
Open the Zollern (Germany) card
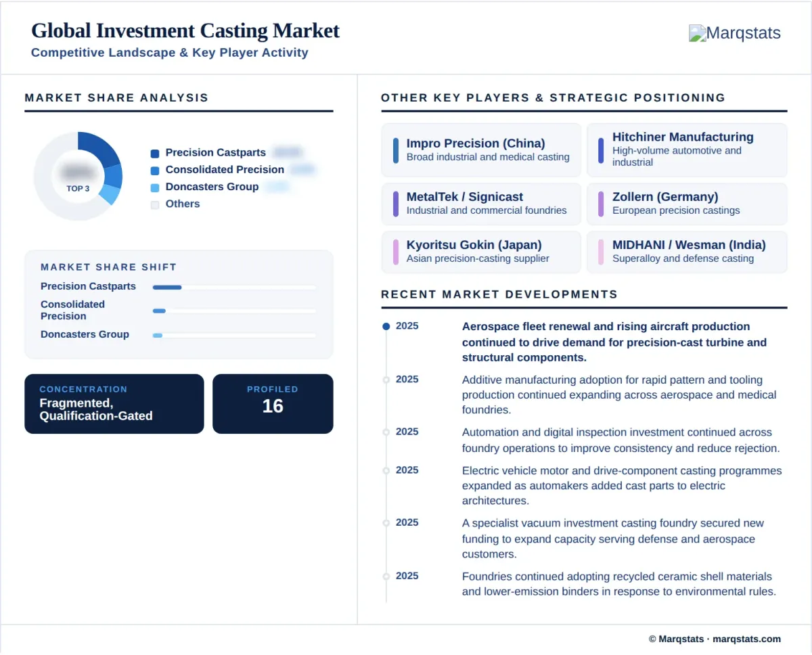coord(687,204)
